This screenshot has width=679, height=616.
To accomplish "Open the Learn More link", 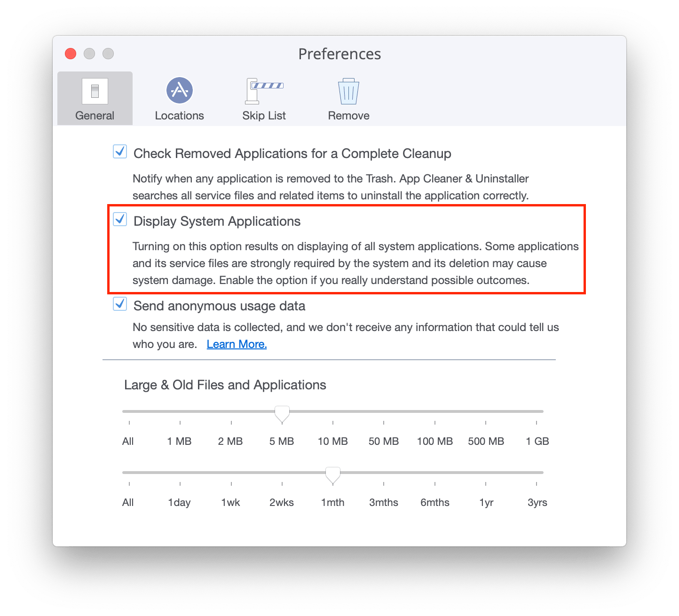I will coord(237,344).
